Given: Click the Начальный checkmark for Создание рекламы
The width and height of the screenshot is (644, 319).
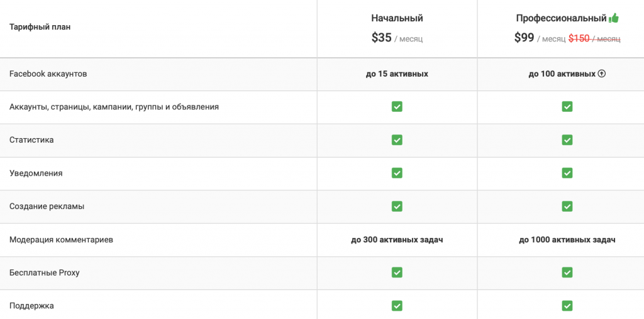Looking at the screenshot, I should click(397, 206).
